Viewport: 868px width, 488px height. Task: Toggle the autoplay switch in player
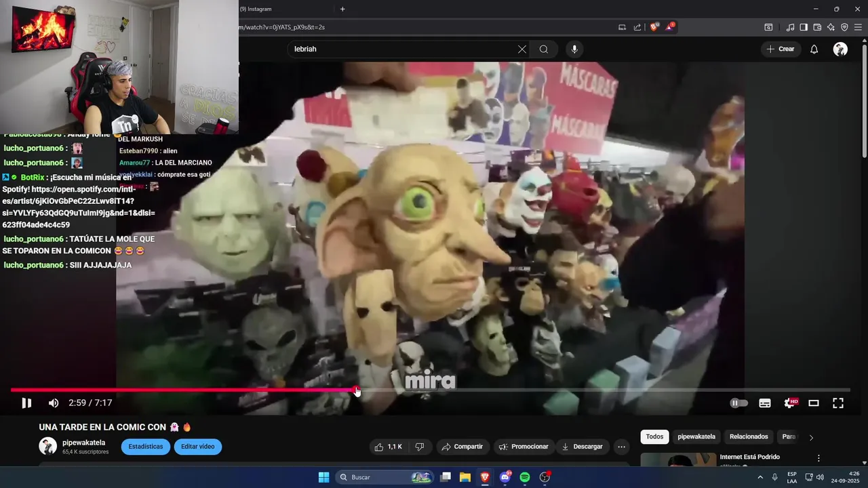coord(738,403)
